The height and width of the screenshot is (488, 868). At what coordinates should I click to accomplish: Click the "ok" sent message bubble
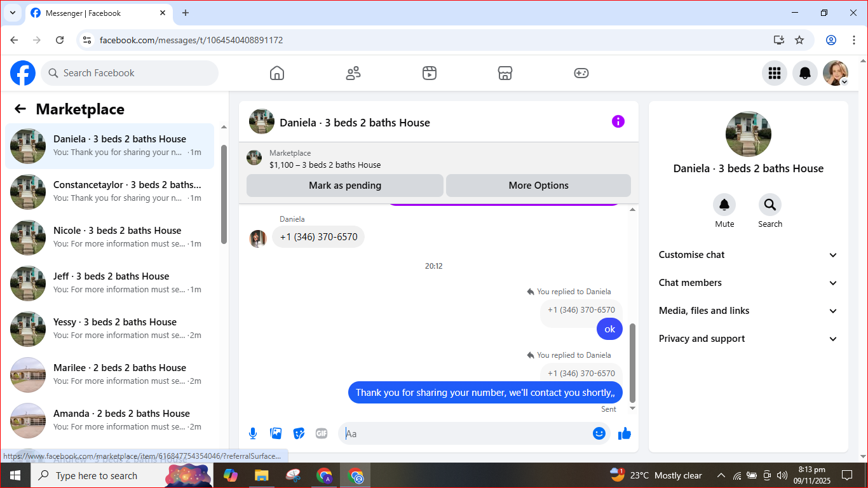(610, 329)
